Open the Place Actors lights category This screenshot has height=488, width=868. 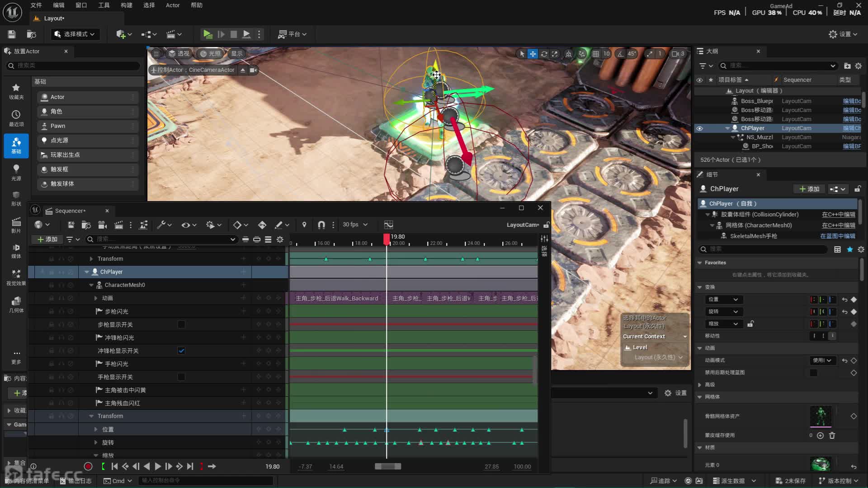click(16, 172)
